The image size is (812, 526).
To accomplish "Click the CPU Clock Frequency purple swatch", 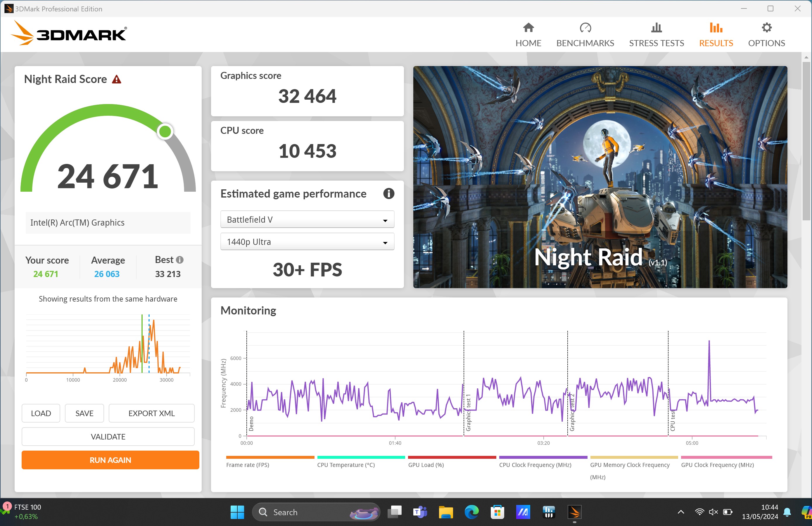I will [543, 457].
